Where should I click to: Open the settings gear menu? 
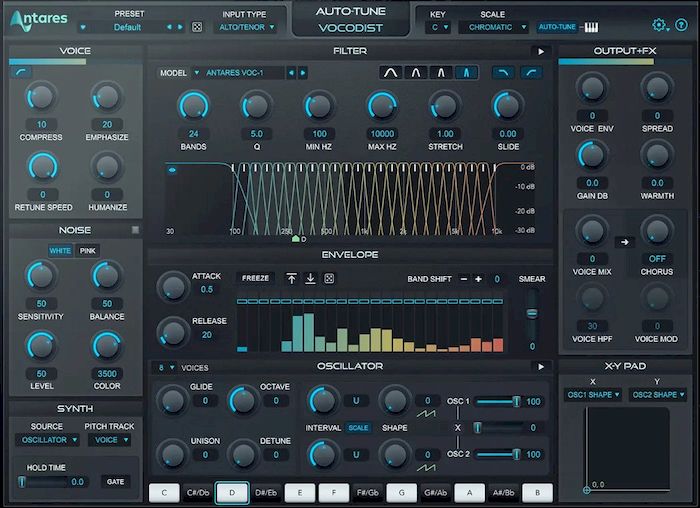pos(660,25)
